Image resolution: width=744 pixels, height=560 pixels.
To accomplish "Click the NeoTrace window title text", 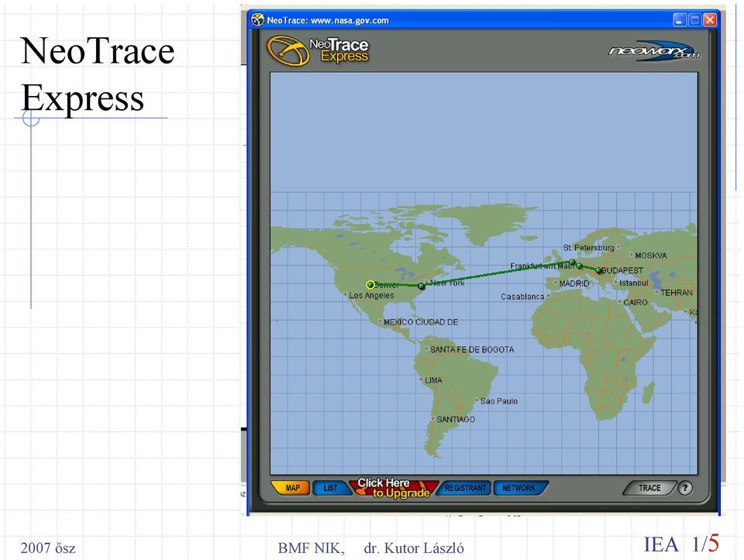I will [x=328, y=20].
